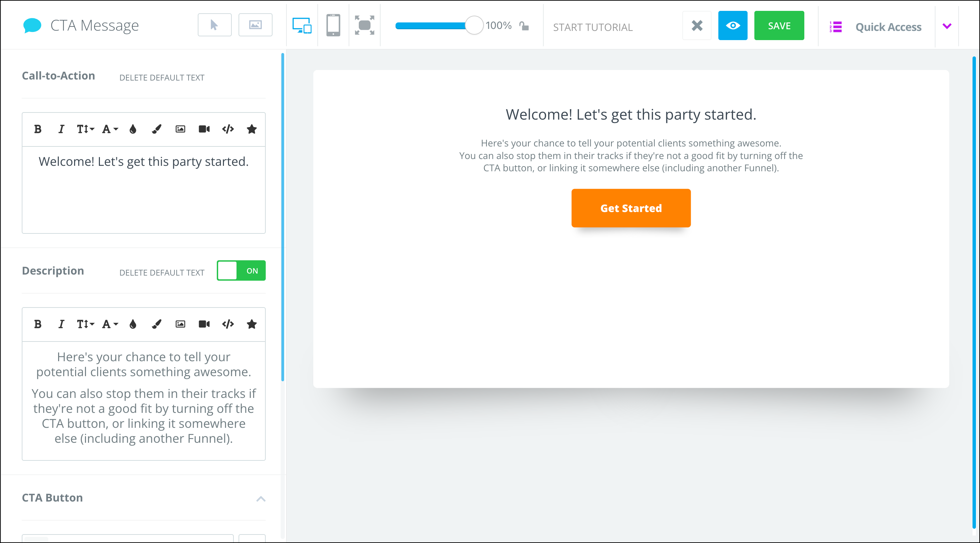Bold the Call-to-Action text
Image resolution: width=980 pixels, height=543 pixels.
point(38,129)
